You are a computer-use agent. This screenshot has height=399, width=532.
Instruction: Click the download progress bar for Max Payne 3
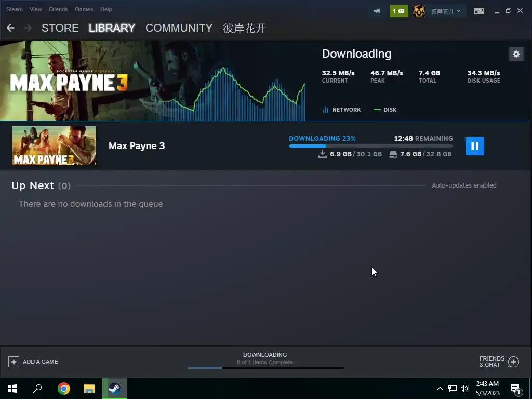tap(371, 146)
